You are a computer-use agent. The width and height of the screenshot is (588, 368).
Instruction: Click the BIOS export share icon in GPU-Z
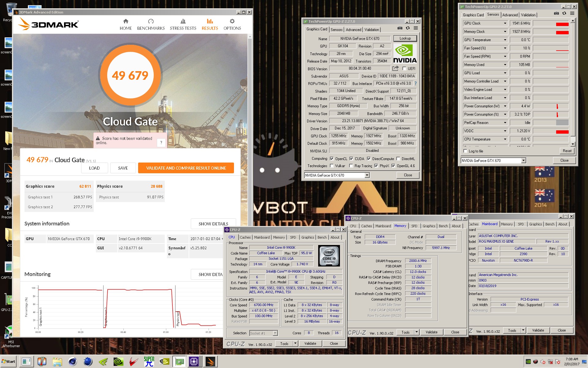click(x=396, y=68)
